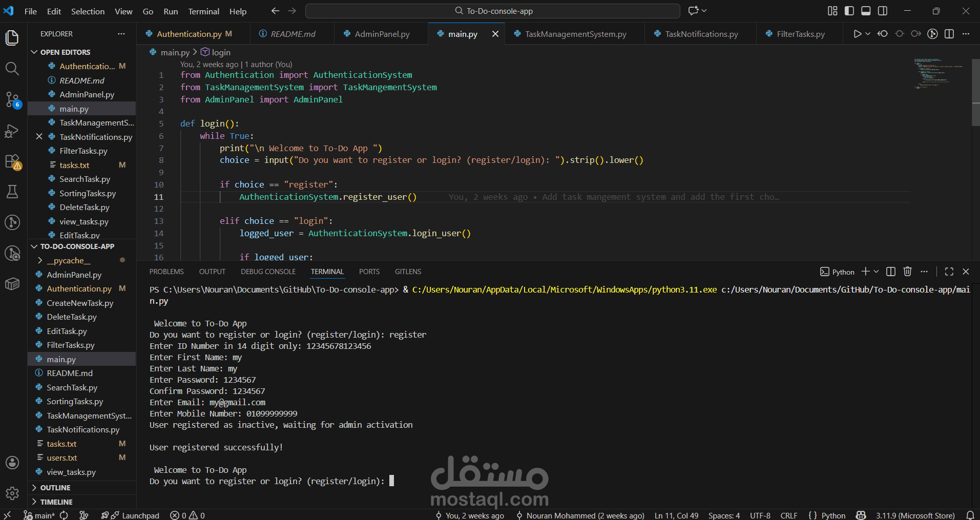Open the Search view in the activity bar
This screenshot has height=520, width=980.
(x=12, y=69)
